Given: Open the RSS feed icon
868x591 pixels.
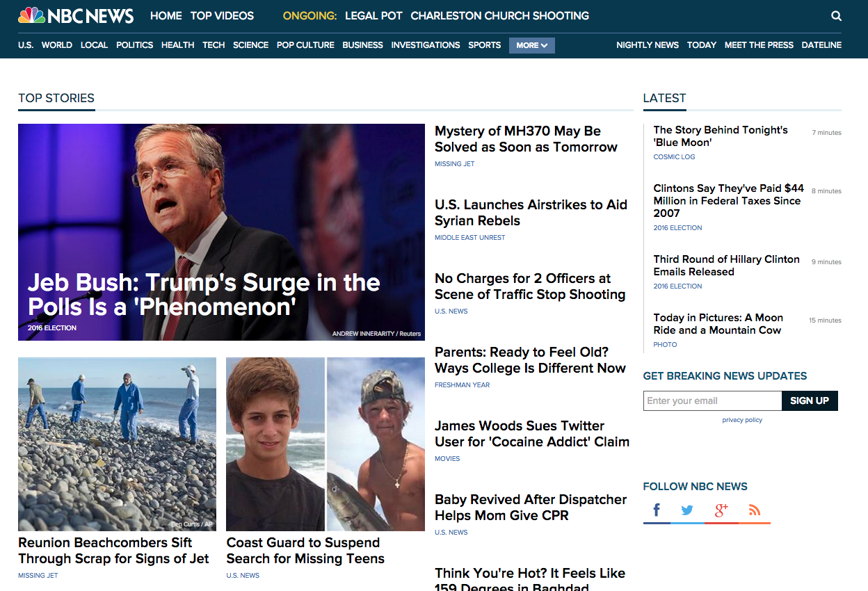Looking at the screenshot, I should pyautogui.click(x=755, y=511).
